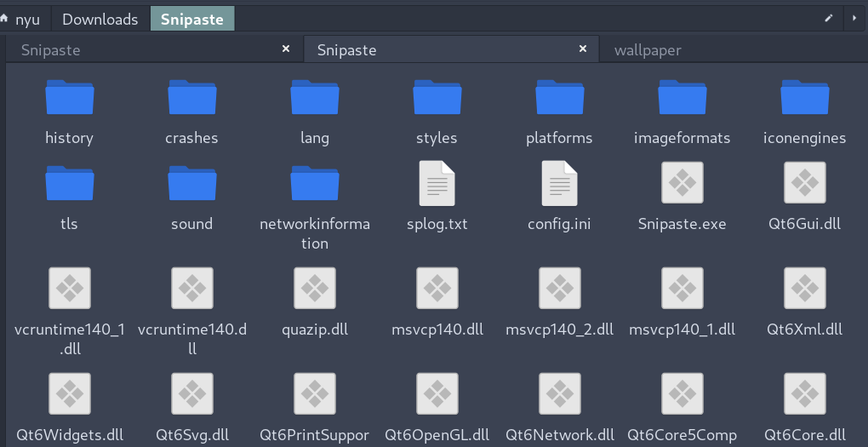868x447 pixels.
Task: Select the msvcp140_2.dll file icon
Action: point(560,288)
